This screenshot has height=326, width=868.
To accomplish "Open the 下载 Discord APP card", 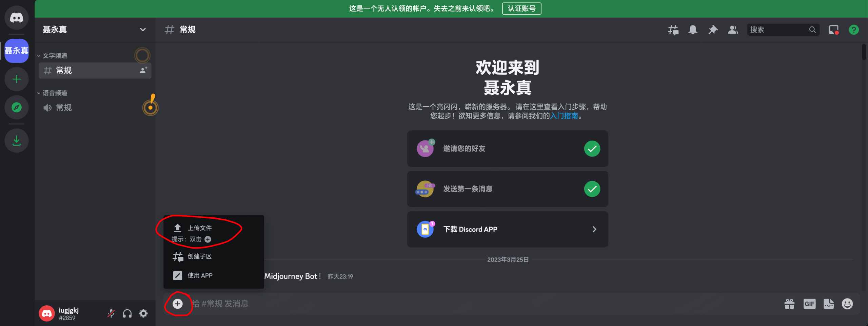I will [x=507, y=229].
